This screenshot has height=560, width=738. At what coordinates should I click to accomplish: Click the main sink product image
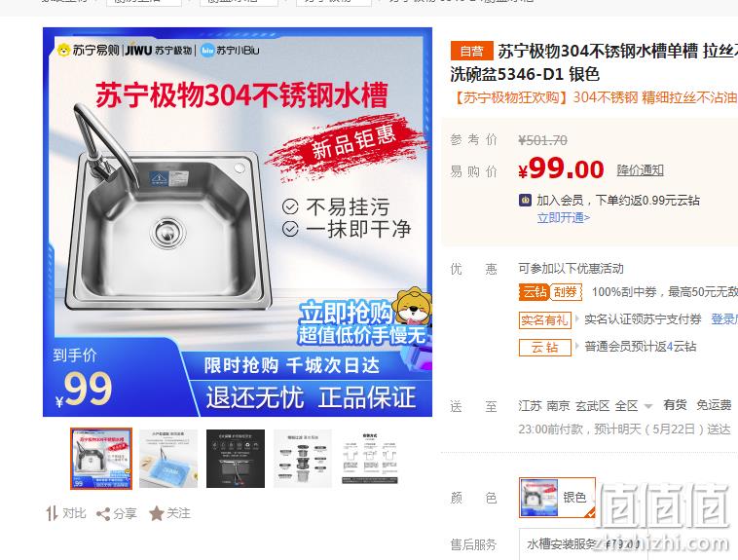[x=238, y=222]
